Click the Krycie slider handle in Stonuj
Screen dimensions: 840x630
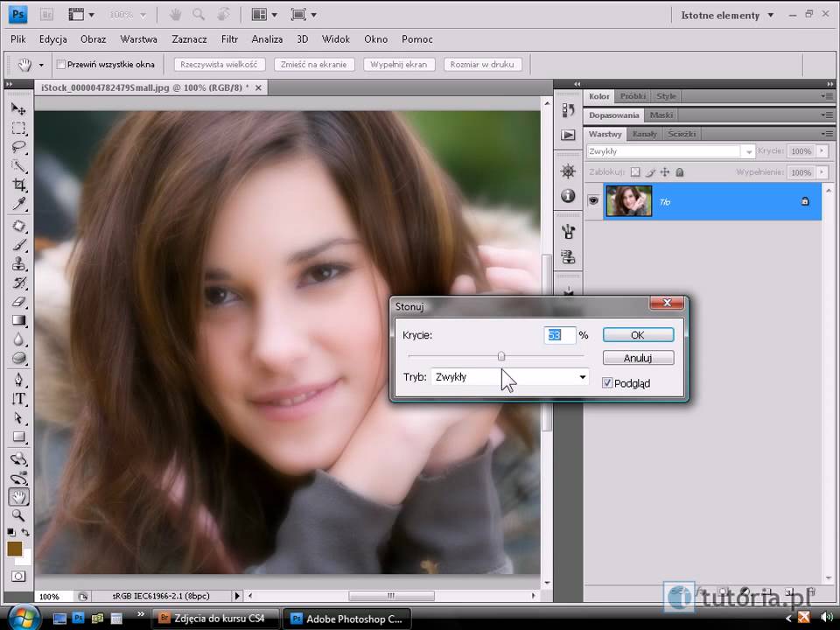pyautogui.click(x=501, y=356)
